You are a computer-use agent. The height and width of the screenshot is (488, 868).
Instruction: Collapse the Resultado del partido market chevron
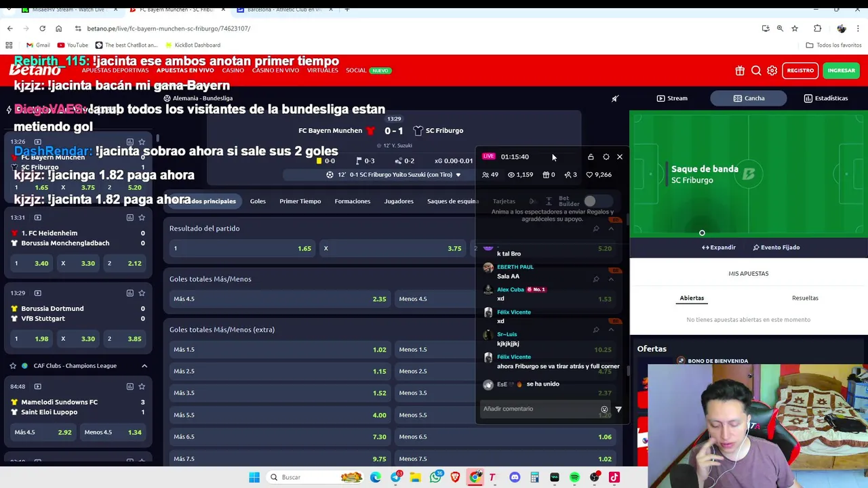[611, 228]
